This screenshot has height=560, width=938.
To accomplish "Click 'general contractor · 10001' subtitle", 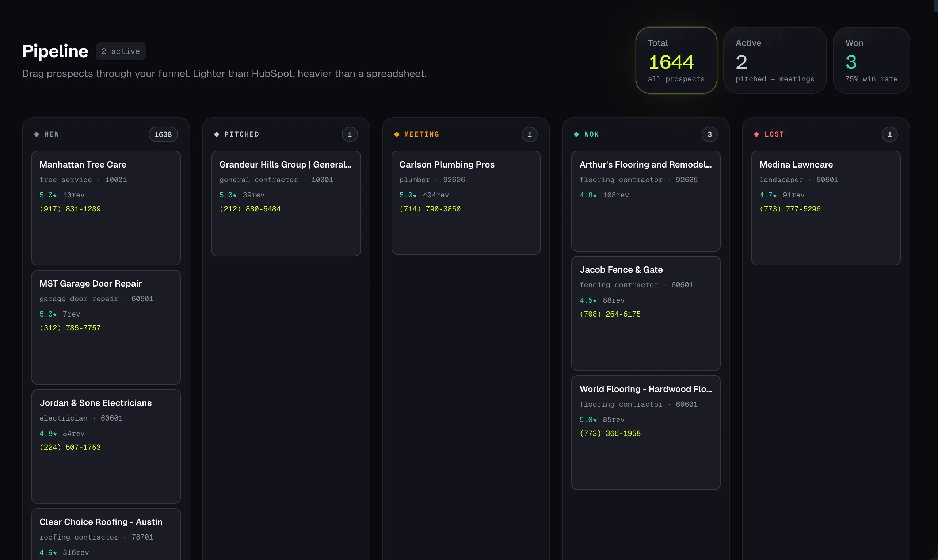I will [x=276, y=180].
